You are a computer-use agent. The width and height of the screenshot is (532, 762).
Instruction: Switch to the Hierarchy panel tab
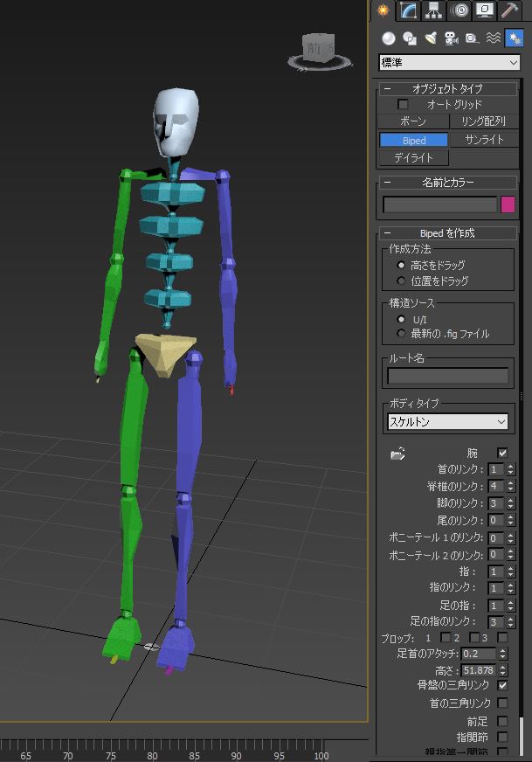click(433, 10)
